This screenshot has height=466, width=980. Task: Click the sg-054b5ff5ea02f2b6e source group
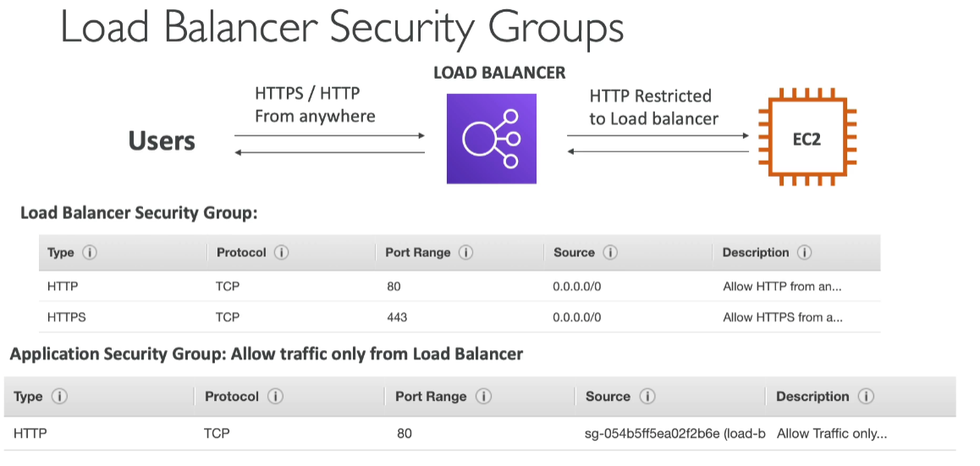coord(675,434)
